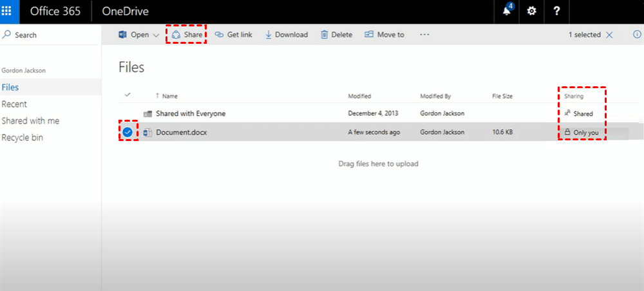Uncheck the Document.docx selection circle
The height and width of the screenshot is (291, 644).
(x=128, y=132)
